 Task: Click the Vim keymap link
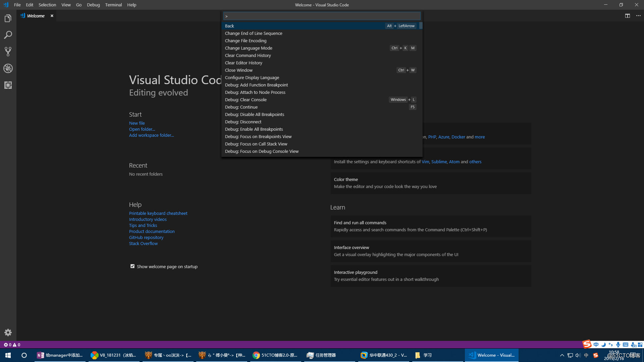[425, 162]
